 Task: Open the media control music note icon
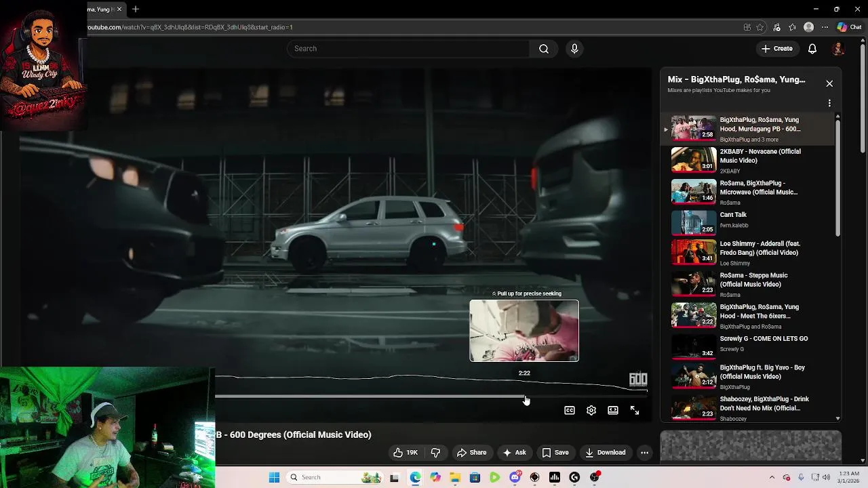pos(776,27)
